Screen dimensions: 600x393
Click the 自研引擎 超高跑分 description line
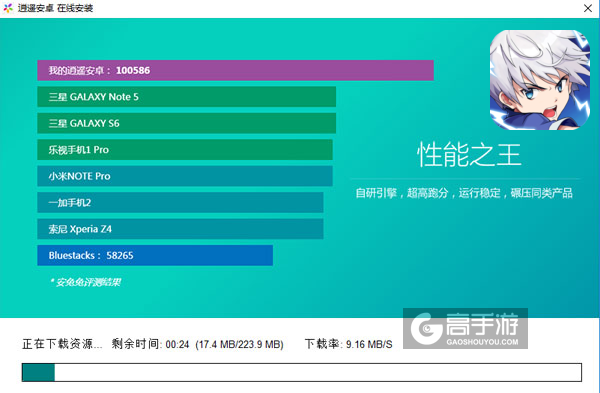(x=464, y=193)
